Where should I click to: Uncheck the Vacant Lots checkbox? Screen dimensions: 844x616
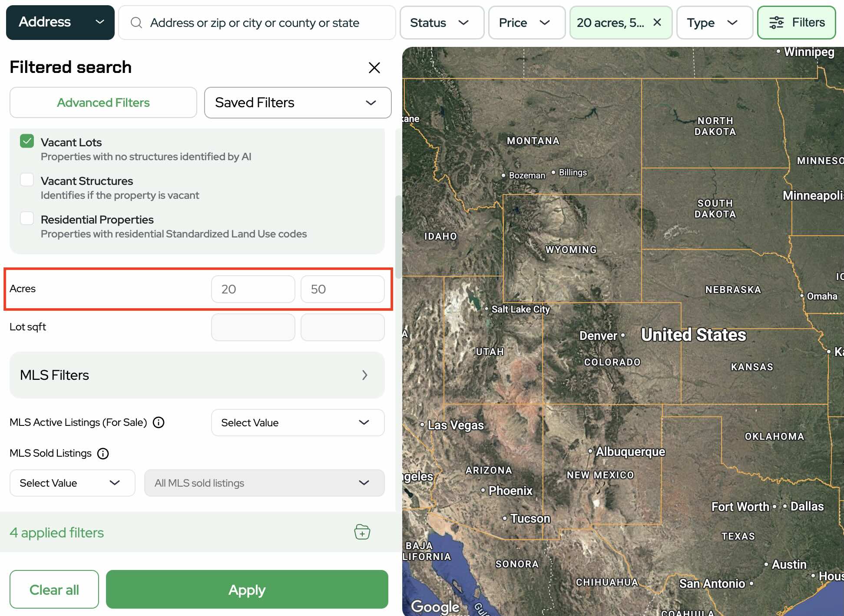coord(27,141)
